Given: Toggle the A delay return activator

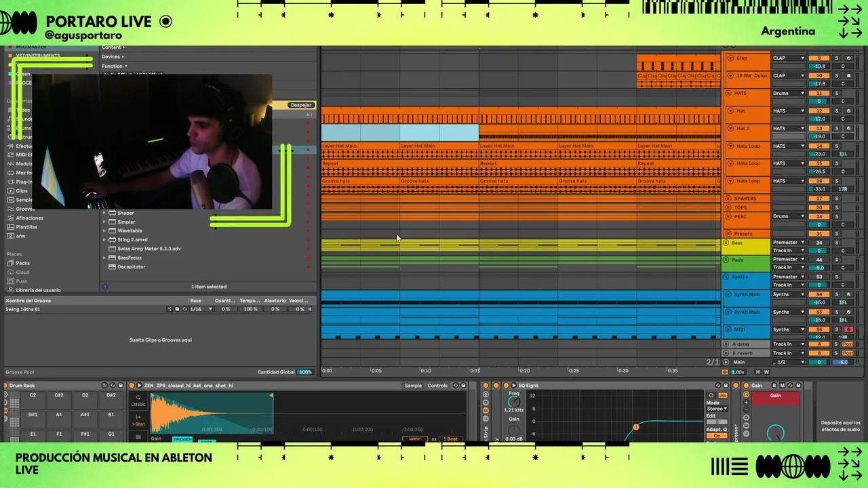Looking at the screenshot, I should click(x=819, y=344).
